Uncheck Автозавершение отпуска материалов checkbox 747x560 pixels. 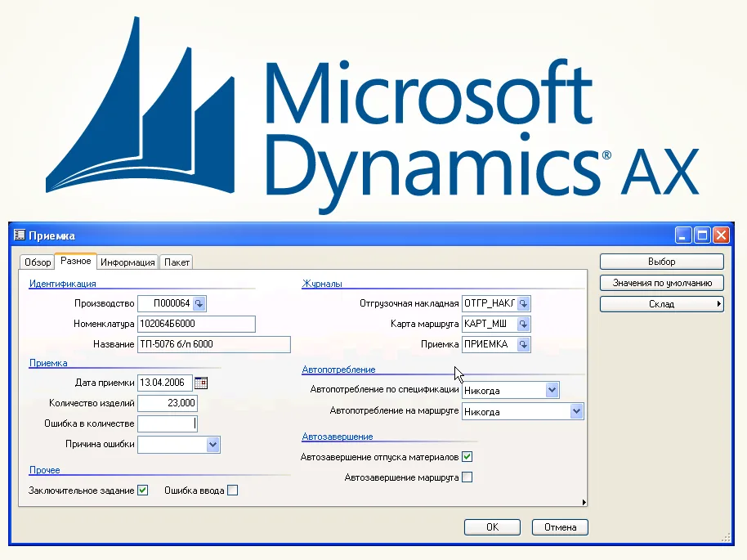tap(467, 457)
